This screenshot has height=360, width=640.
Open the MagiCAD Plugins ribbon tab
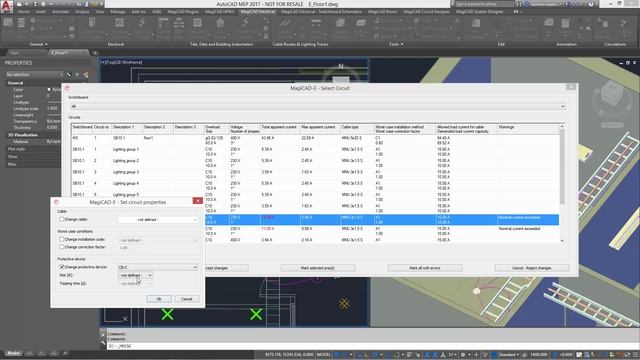click(183, 12)
